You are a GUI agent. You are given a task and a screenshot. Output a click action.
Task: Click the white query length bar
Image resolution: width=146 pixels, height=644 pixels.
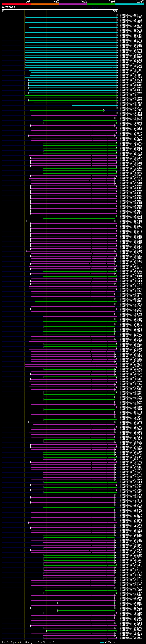(x=60, y=10)
